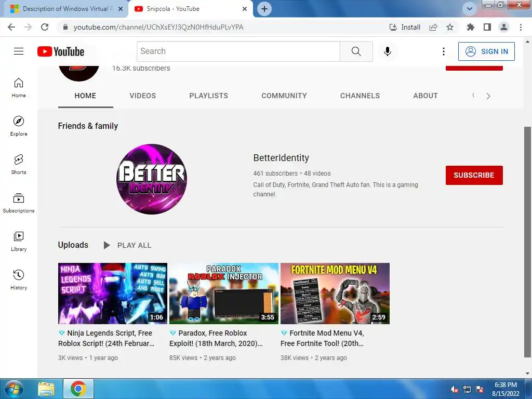Click Fortnite Mod Menu V4 thumbnail
The height and width of the screenshot is (399, 532).
click(335, 294)
